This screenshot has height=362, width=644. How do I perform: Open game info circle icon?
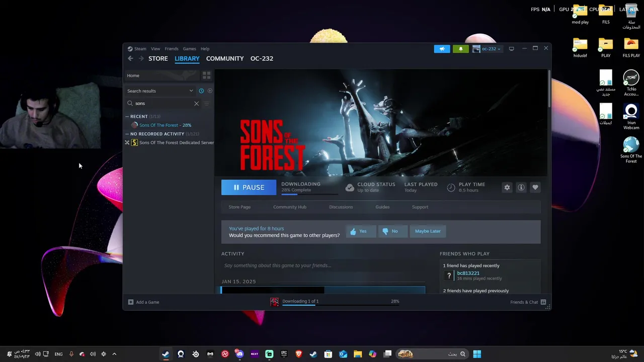[521, 188]
